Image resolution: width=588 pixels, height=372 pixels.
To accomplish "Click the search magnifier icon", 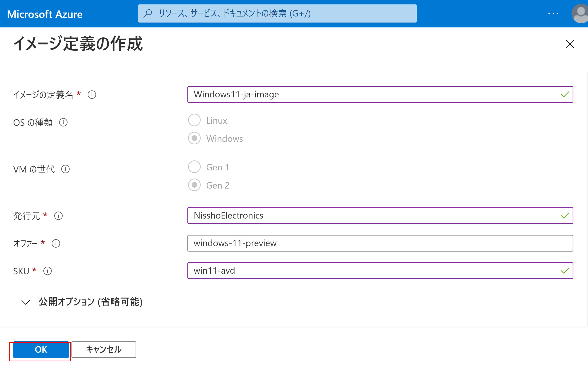I will coord(148,13).
